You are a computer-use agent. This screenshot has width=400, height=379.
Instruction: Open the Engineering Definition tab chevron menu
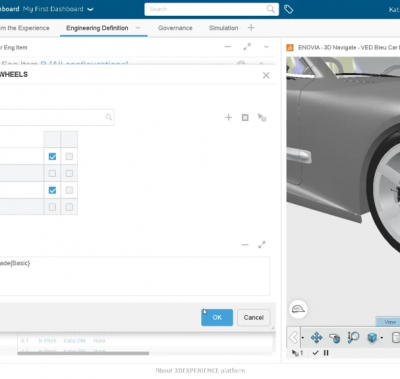pos(138,28)
